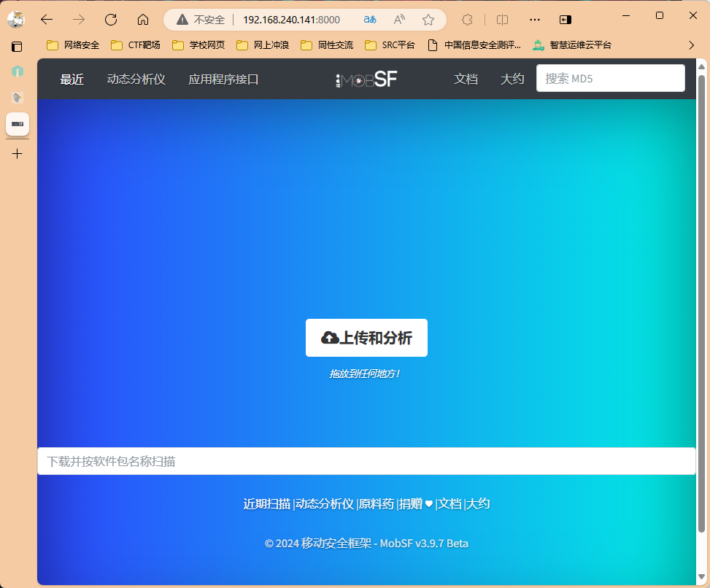Open the CTF靶场 bookmarks folder
This screenshot has width=710, height=588.
point(136,45)
